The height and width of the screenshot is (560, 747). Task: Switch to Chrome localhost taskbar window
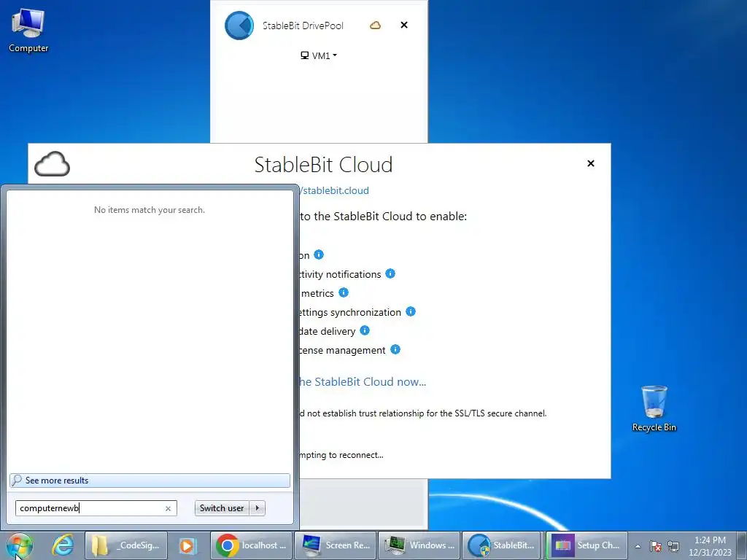point(251,545)
